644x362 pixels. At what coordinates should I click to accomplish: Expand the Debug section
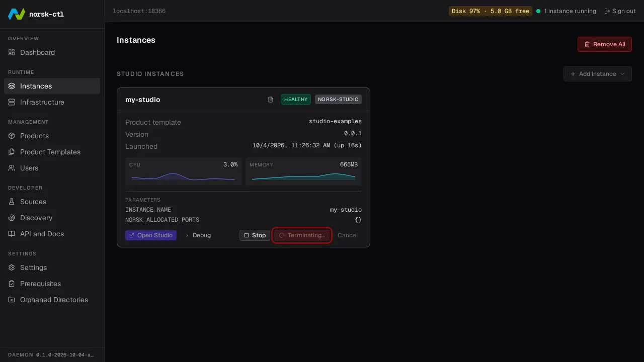click(x=198, y=235)
